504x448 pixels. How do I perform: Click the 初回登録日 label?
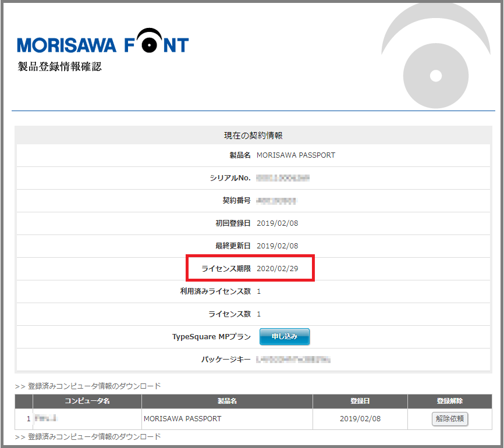[x=233, y=223]
